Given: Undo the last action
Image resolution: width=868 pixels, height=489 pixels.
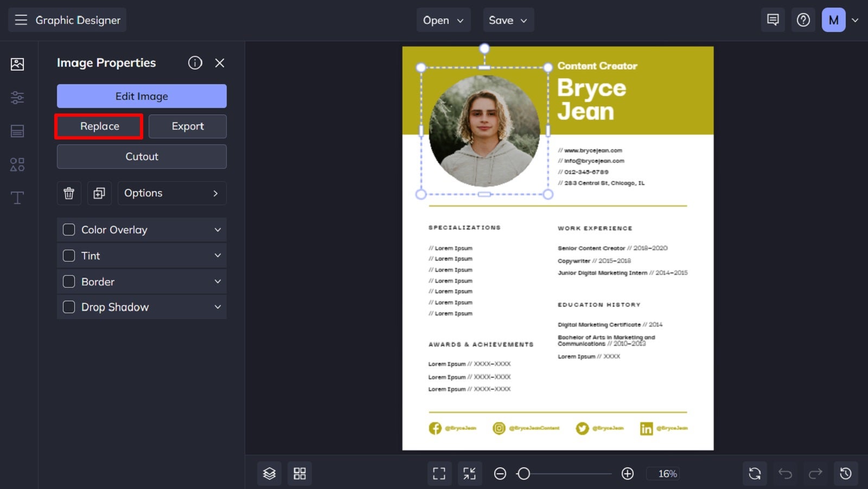Looking at the screenshot, I should [x=785, y=473].
